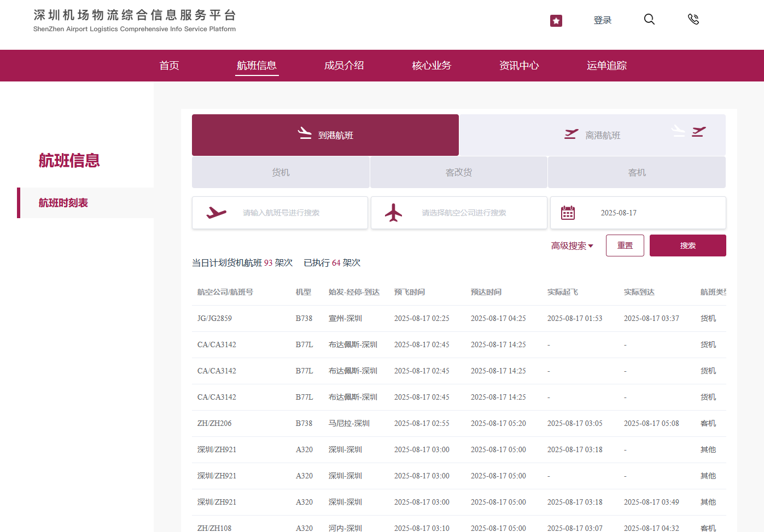Click flight ZH/ZH108 in the table
The width and height of the screenshot is (764, 532).
(214, 528)
